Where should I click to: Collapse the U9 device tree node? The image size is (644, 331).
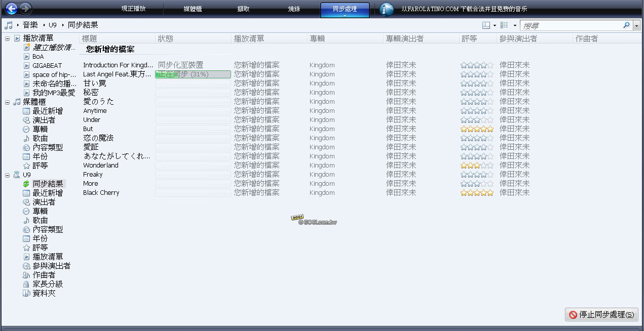(x=8, y=175)
